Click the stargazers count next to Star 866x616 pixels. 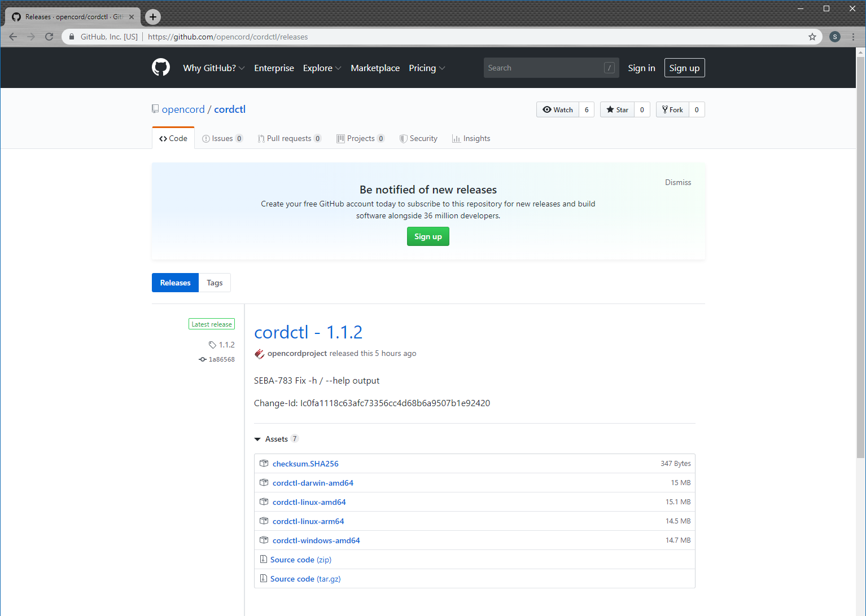click(x=642, y=109)
